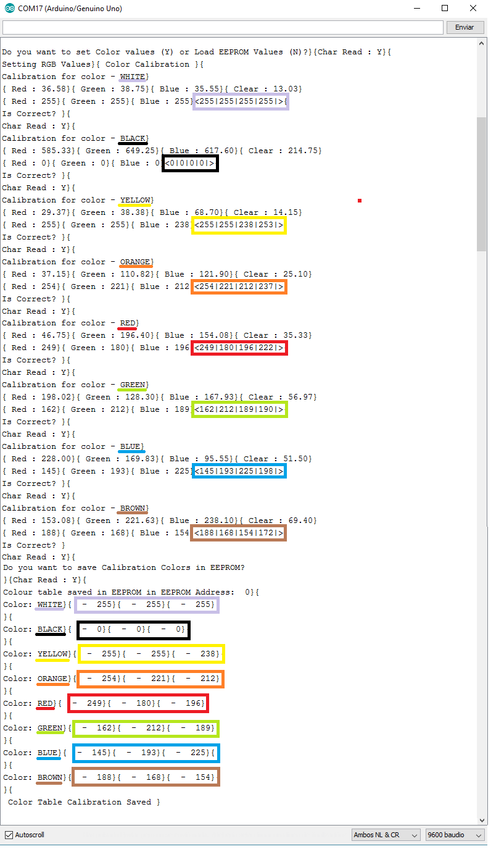This screenshot has height=857, width=504.
Task: Click the line 'Calibration for color - BLUE'
Action: pos(73,446)
